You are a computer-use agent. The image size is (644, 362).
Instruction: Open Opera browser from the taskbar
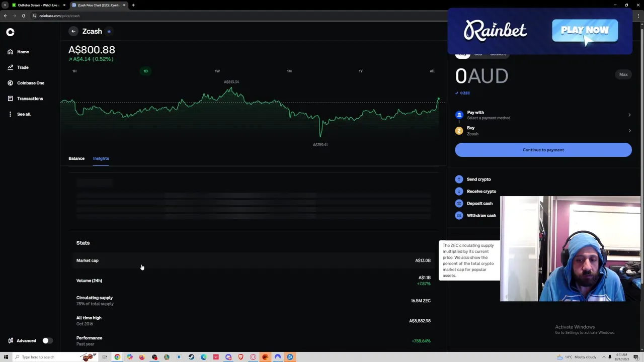tap(253, 357)
